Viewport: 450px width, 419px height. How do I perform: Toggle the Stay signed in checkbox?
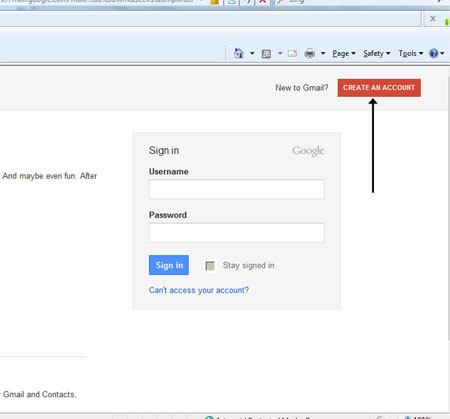pyautogui.click(x=210, y=266)
